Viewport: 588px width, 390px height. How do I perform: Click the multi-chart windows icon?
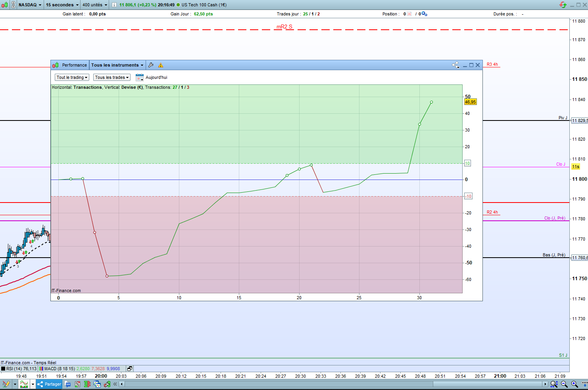pos(97,384)
